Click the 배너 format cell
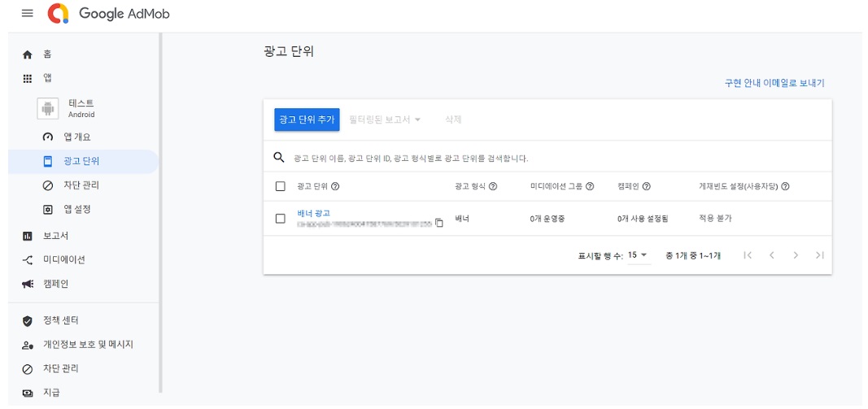This screenshot has height=409, width=868. 462,219
